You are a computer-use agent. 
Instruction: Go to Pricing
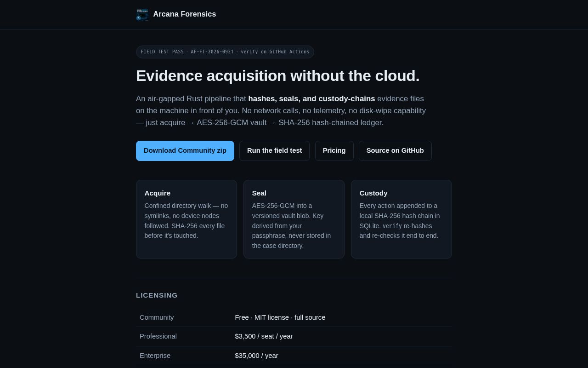point(334,151)
